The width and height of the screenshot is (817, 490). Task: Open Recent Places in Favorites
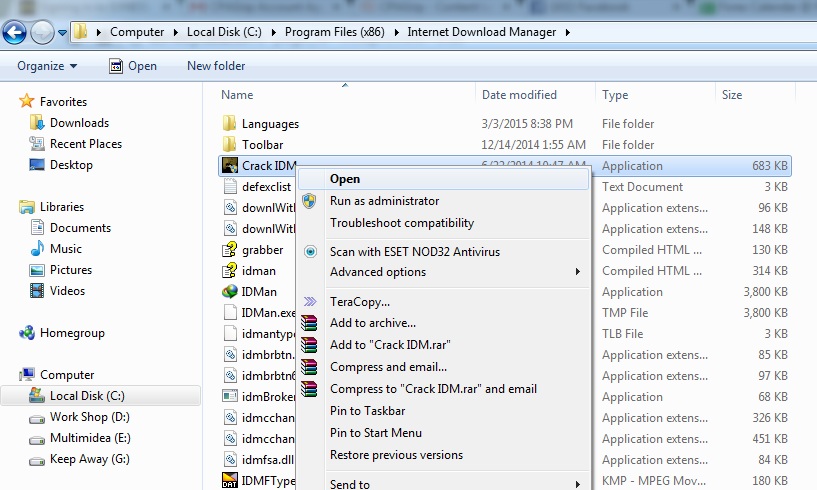coord(86,144)
